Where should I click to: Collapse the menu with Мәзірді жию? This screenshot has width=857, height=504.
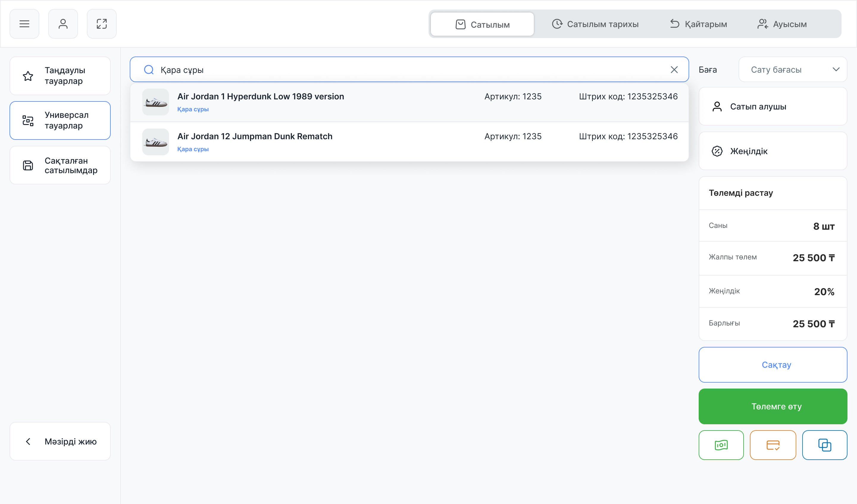60,442
